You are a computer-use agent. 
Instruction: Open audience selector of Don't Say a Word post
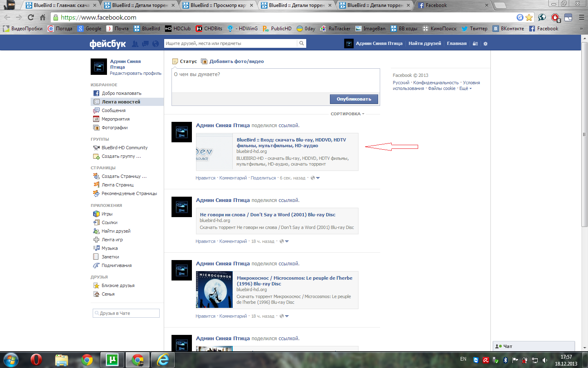(x=284, y=241)
